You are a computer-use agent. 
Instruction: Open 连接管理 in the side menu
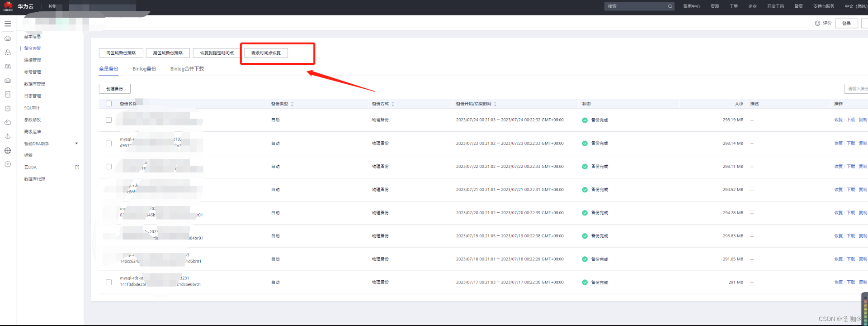click(x=33, y=60)
